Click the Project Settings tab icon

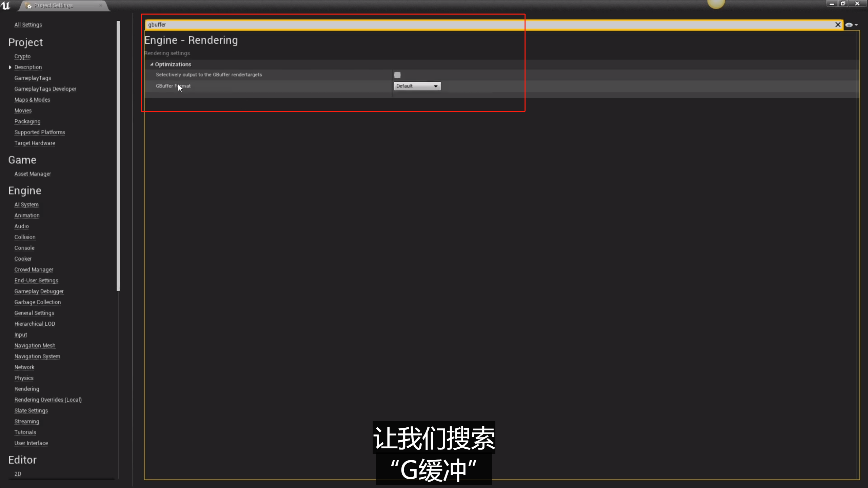pyautogui.click(x=28, y=5)
